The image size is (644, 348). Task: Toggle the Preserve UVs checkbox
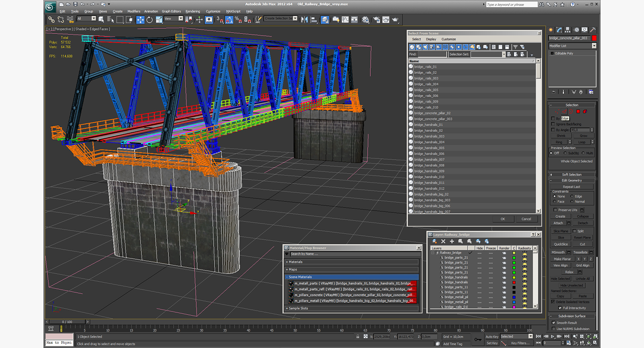(x=555, y=210)
